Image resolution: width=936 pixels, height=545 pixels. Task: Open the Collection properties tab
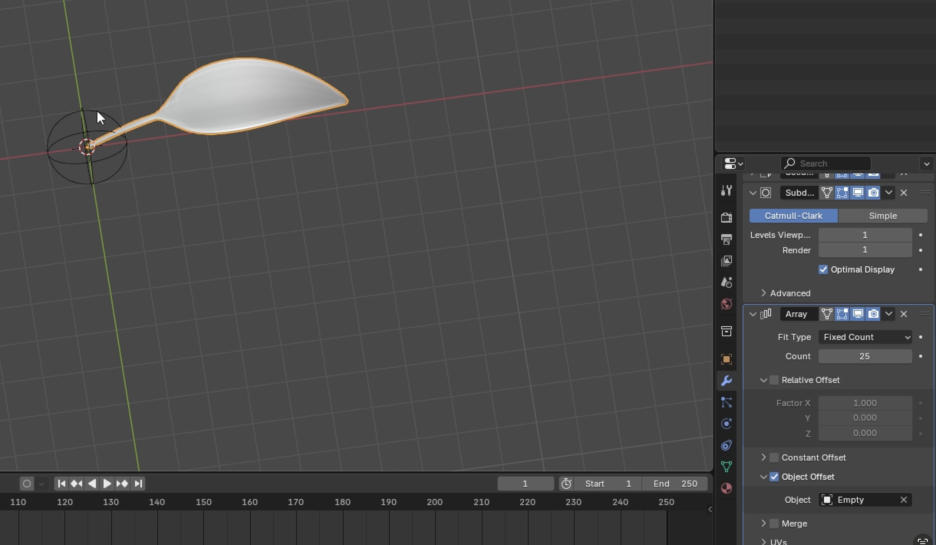pyautogui.click(x=726, y=331)
